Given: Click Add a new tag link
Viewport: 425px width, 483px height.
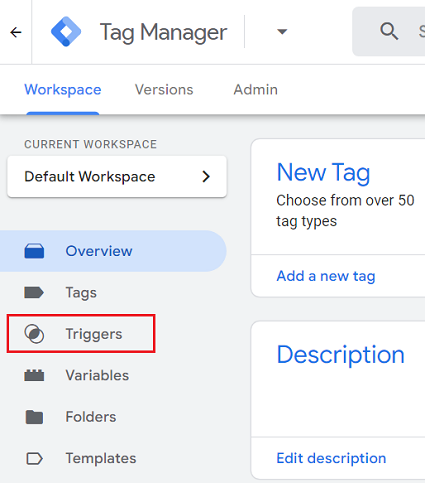Looking at the screenshot, I should coord(326,276).
